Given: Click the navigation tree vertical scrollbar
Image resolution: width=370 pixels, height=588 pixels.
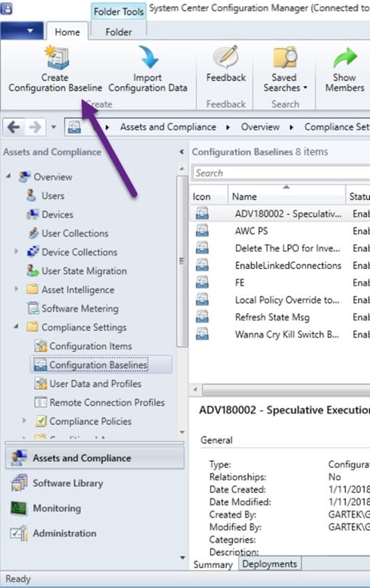Looking at the screenshot, I should pos(182,261).
